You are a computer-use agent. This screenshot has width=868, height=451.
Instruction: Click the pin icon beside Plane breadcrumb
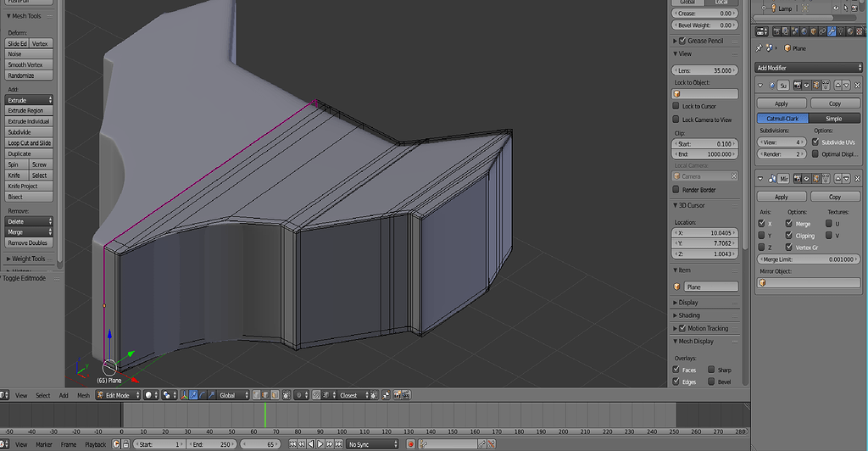pyautogui.click(x=759, y=48)
